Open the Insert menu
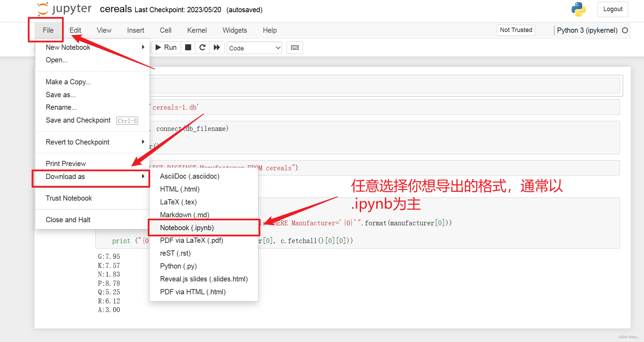This screenshot has height=342, width=644. [x=136, y=30]
